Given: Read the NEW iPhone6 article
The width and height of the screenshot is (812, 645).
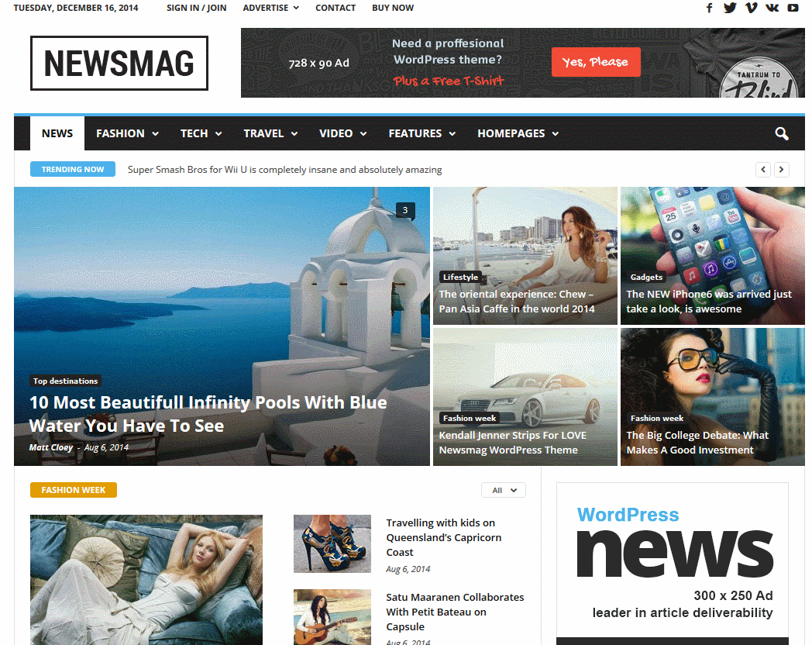Looking at the screenshot, I should click(x=709, y=302).
